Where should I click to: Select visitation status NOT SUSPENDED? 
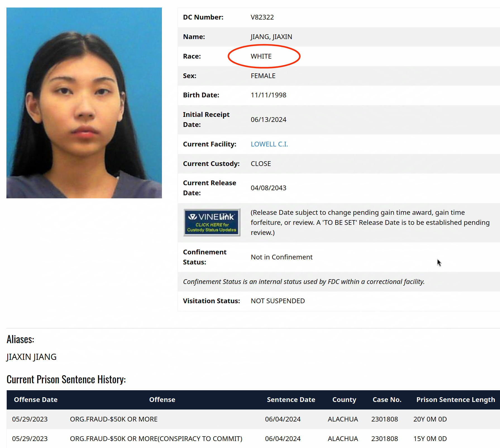(x=278, y=301)
